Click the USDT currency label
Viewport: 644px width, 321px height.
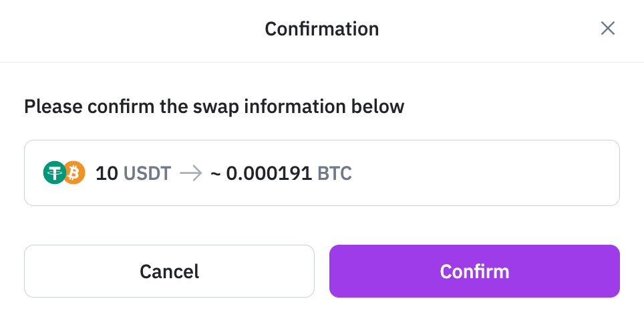(147, 173)
